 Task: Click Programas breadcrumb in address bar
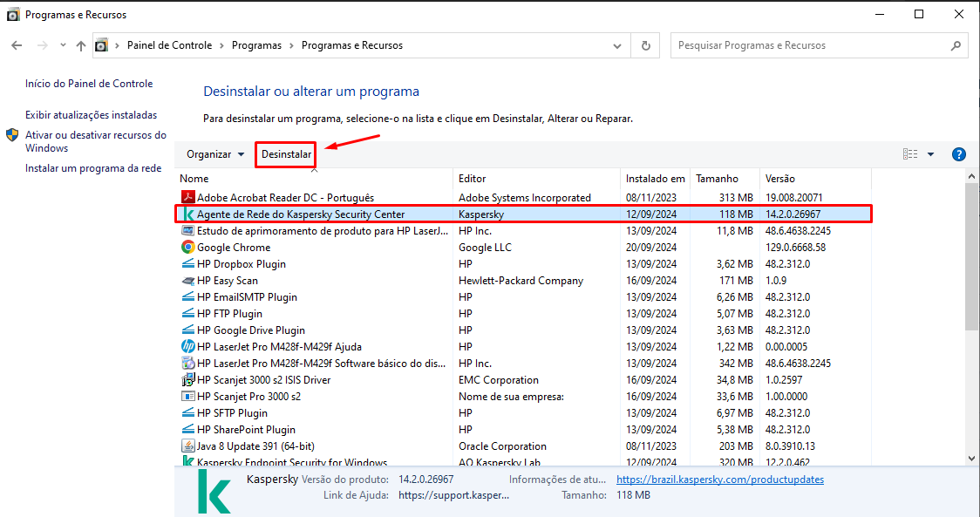257,45
